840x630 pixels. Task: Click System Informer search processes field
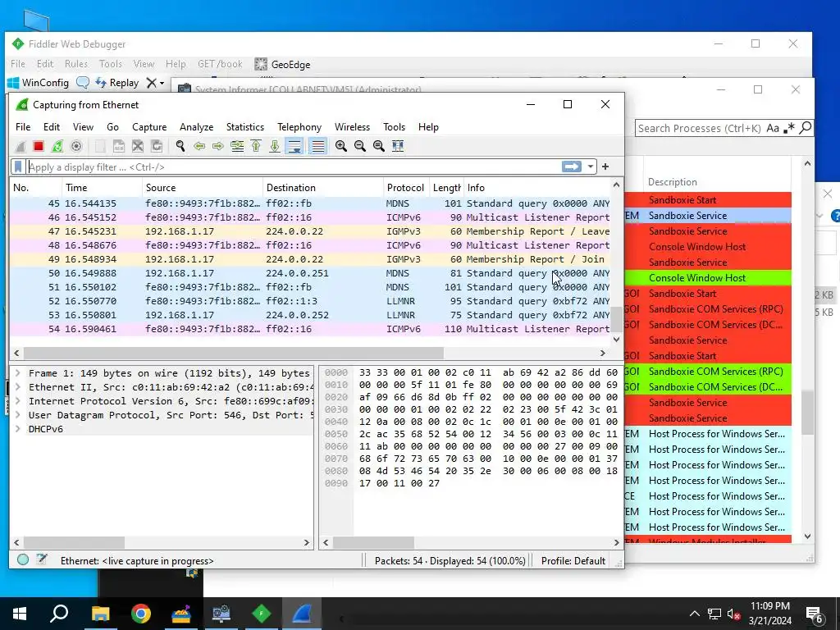tap(699, 128)
